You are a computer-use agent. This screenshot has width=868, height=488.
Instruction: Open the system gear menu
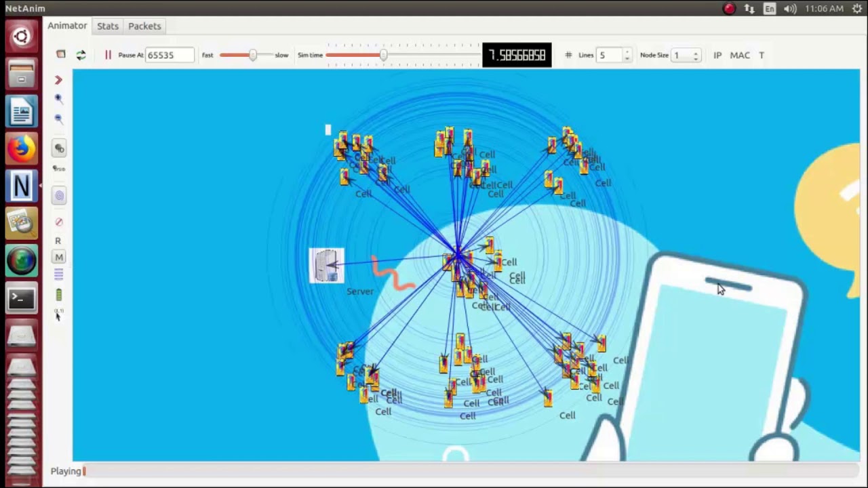[857, 9]
